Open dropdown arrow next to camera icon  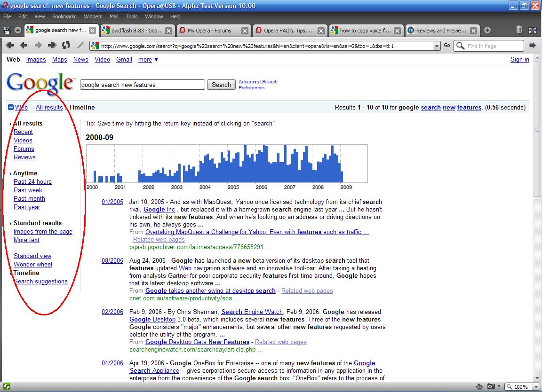[x=499, y=386]
